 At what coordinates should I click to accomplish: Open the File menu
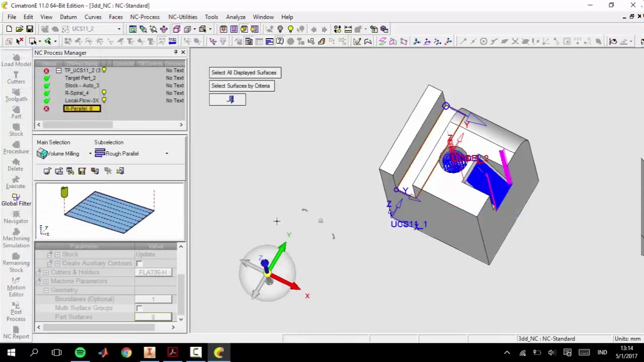12,17
